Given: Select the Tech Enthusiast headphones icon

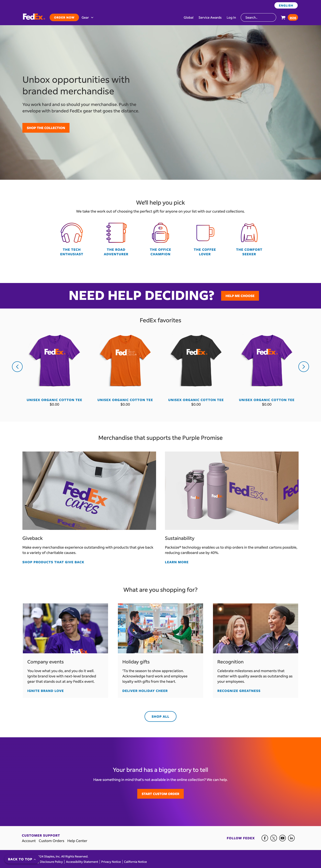Looking at the screenshot, I should tap(72, 233).
